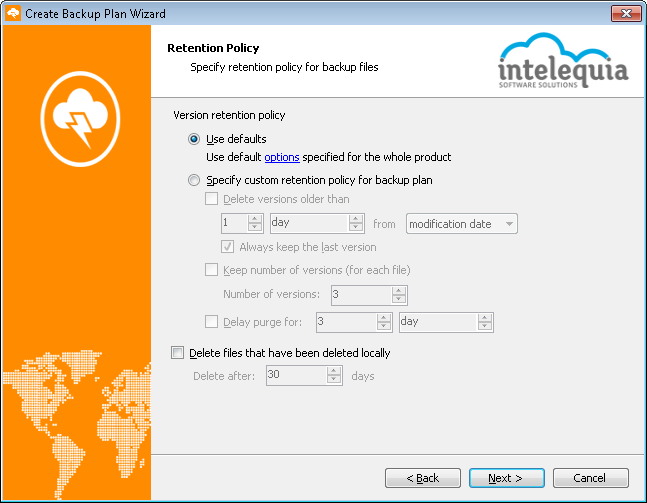
Task: Go to previous step with Back
Action: click(x=423, y=478)
